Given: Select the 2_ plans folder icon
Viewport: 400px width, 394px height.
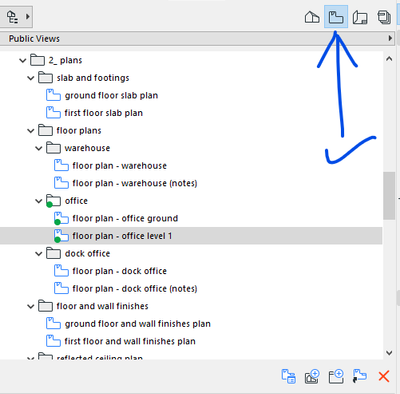Looking at the screenshot, I should point(37,60).
